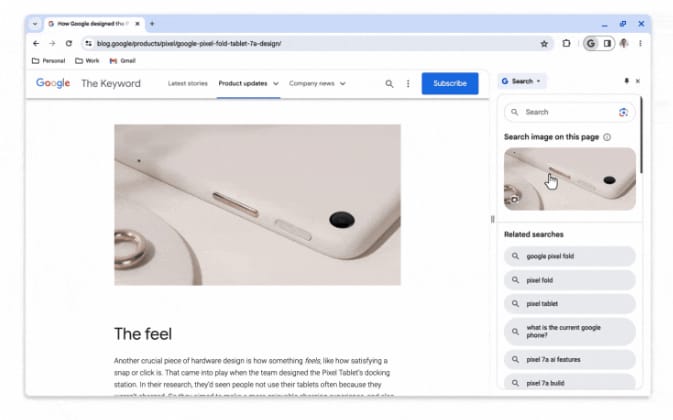Open the Work bookmarks folder
This screenshot has height=420, width=673.
point(87,60)
